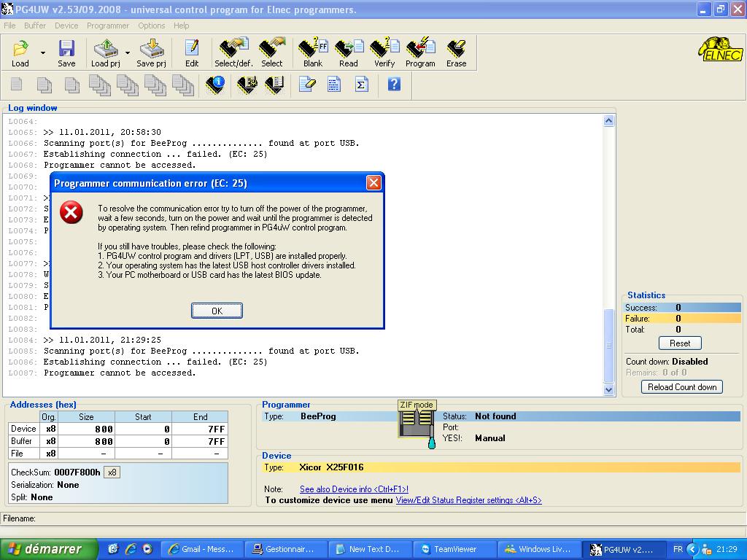Click the ZIF mode socket image
This screenshot has height=560, width=747.
pyautogui.click(x=417, y=424)
